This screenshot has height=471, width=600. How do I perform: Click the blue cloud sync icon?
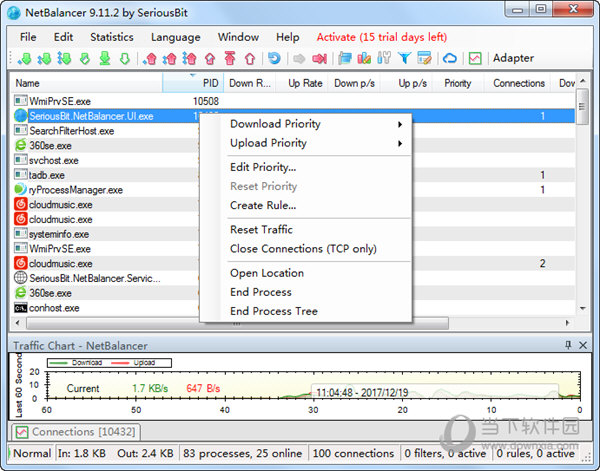pyautogui.click(x=450, y=59)
